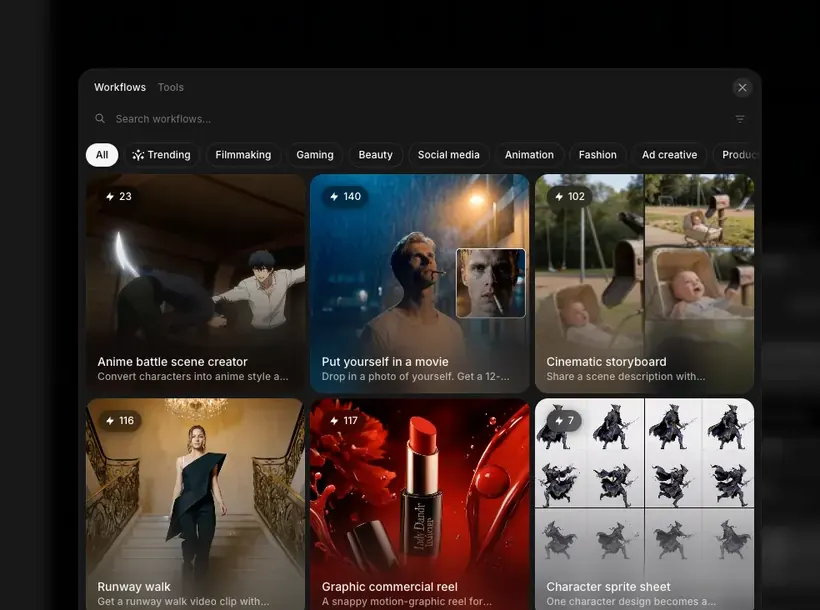
Task: Open the filter icon beside the search bar
Action: [740, 119]
